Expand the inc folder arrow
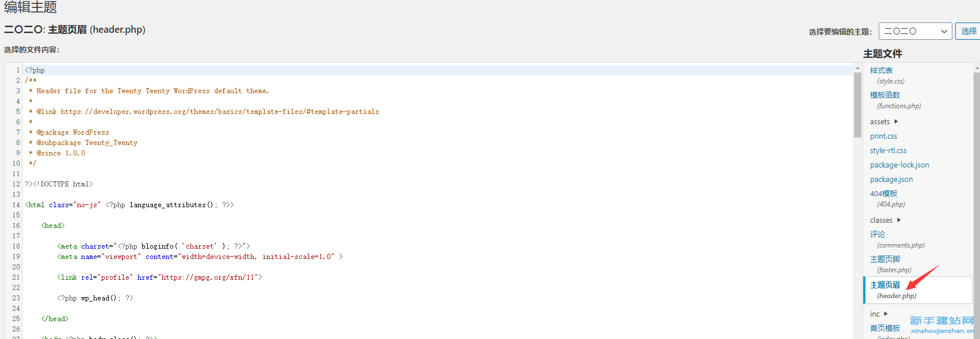 pos(886,314)
